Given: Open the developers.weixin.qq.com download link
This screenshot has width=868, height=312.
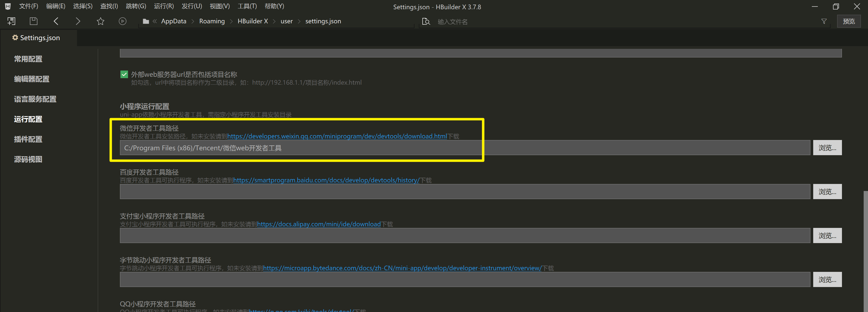Looking at the screenshot, I should click(337, 136).
